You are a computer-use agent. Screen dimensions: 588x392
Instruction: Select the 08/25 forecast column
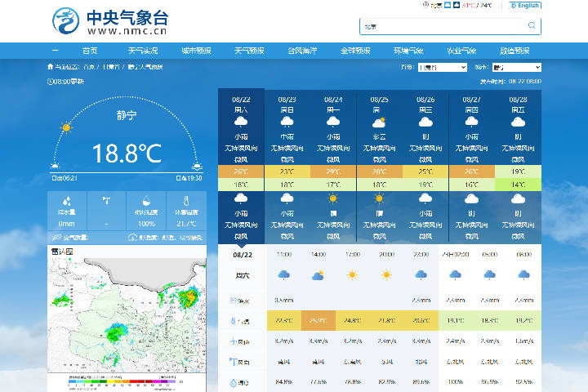pos(380,166)
